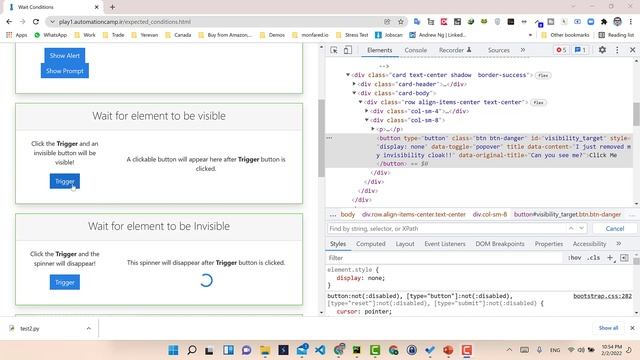640x360 pixels.
Task: Click the ellipsis beside the selected button node
Action: (x=329, y=138)
